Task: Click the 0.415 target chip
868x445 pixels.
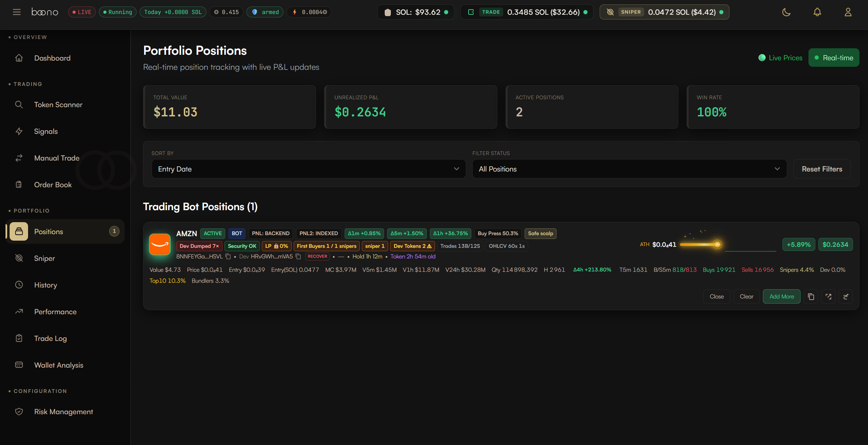Action: pos(226,12)
